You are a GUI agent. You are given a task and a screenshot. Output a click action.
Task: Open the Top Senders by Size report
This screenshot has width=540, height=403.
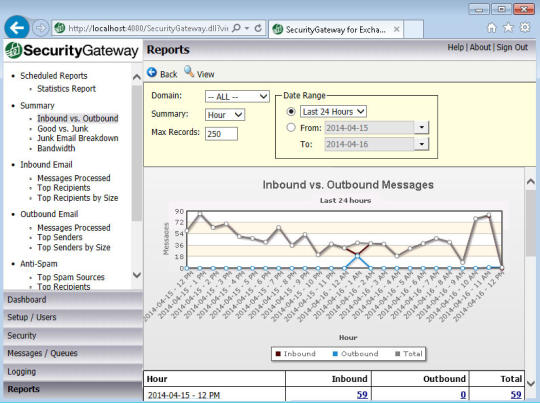click(x=74, y=247)
